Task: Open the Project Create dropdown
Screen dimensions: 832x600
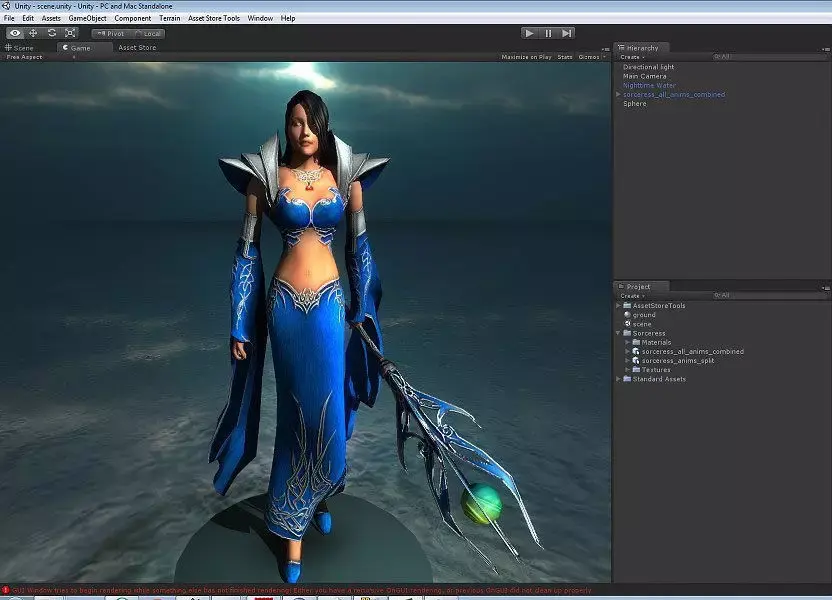Action: [632, 295]
